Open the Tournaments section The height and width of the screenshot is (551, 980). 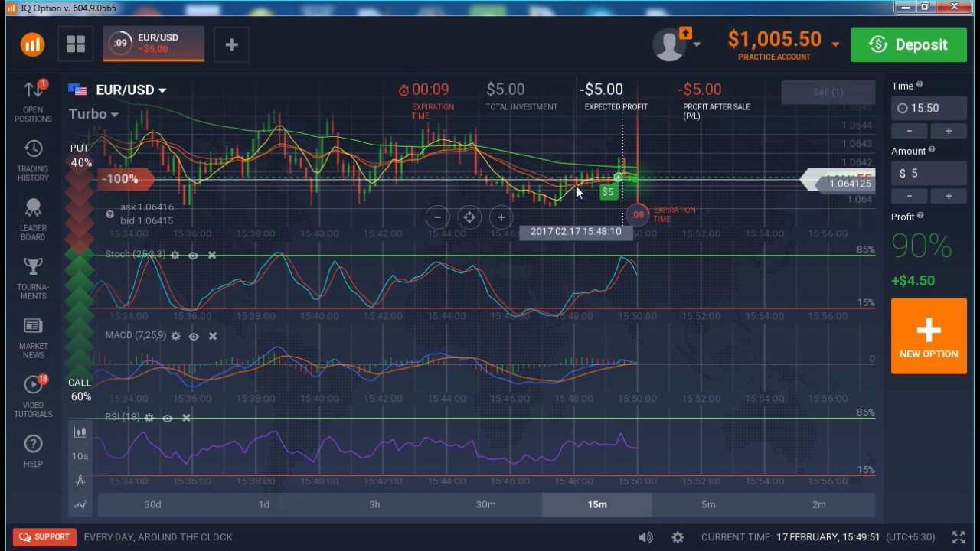[33, 278]
